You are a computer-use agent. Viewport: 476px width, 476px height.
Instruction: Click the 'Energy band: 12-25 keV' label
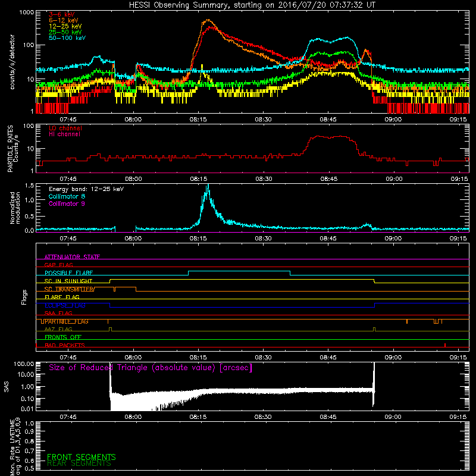(x=86, y=189)
